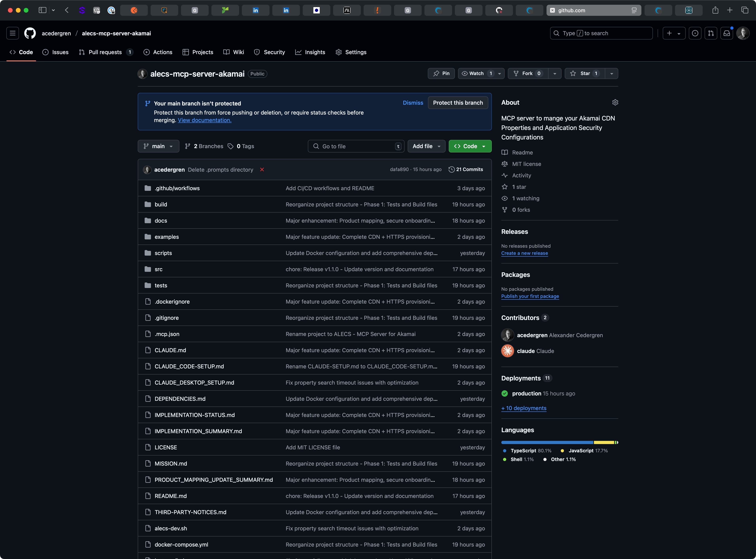Image resolution: width=756 pixels, height=559 pixels.
Task: Click the JavaScript yellow language bar segment
Action: tap(604, 443)
